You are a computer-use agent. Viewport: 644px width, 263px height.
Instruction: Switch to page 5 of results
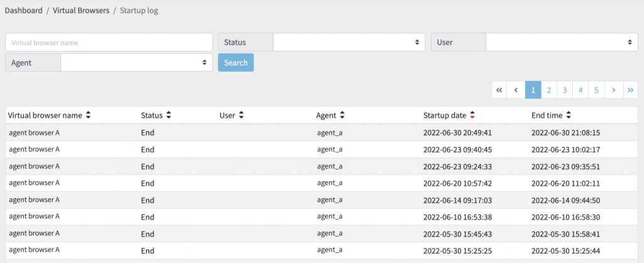pos(596,90)
